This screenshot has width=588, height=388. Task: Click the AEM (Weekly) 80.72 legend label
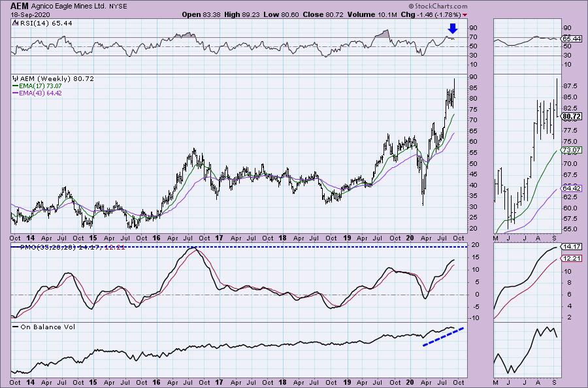pyautogui.click(x=57, y=79)
